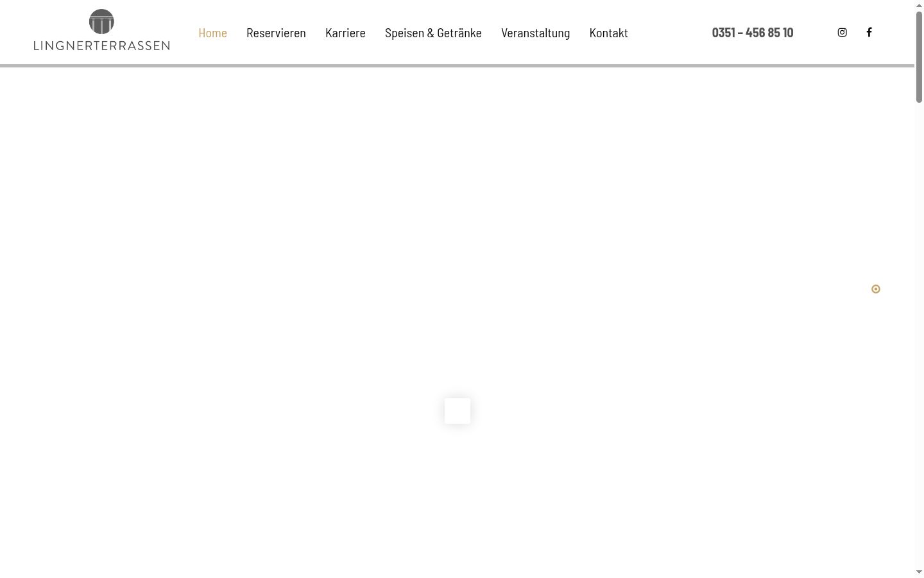924x578 pixels.
Task: Open the Kontakt page
Action: pyautogui.click(x=608, y=33)
